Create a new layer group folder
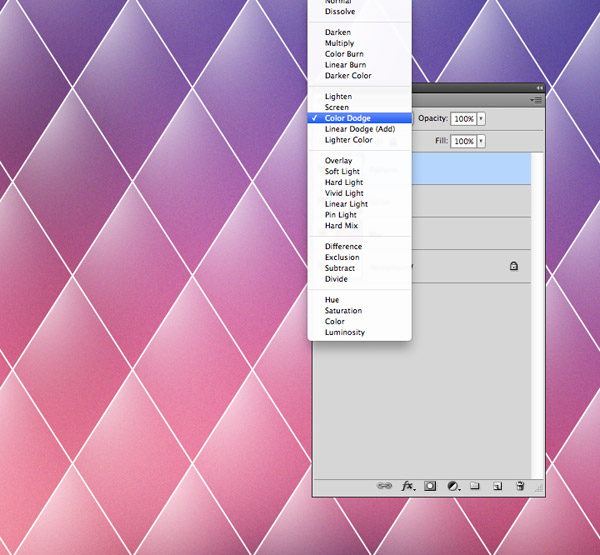 [475, 486]
